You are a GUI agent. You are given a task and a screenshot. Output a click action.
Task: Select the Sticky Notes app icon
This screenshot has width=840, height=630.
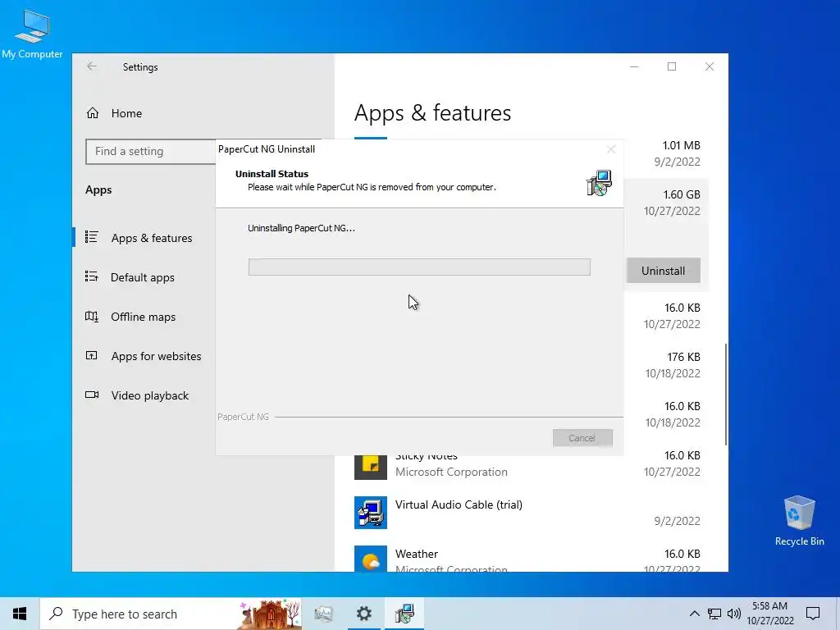pos(370,466)
